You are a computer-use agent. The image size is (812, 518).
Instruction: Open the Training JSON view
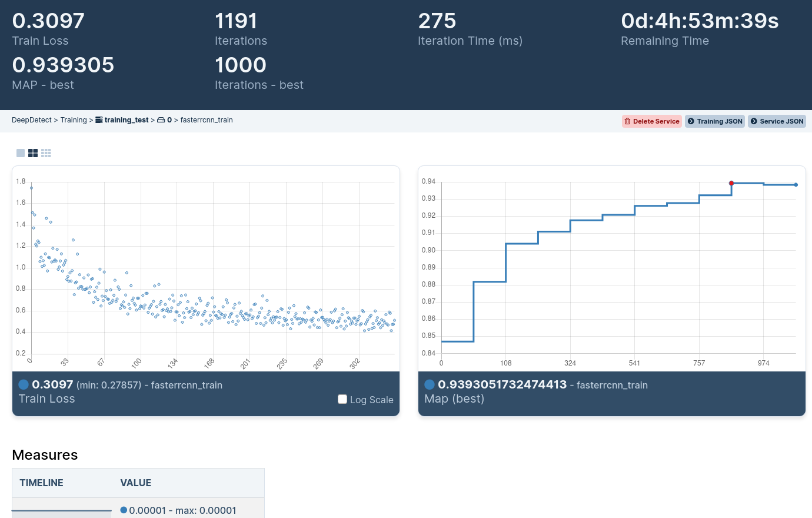[715, 121]
